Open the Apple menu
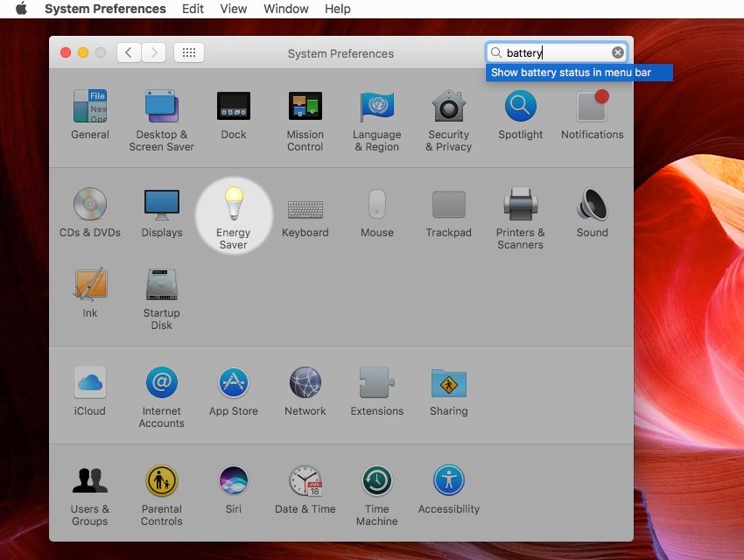744x560 pixels. pyautogui.click(x=21, y=9)
